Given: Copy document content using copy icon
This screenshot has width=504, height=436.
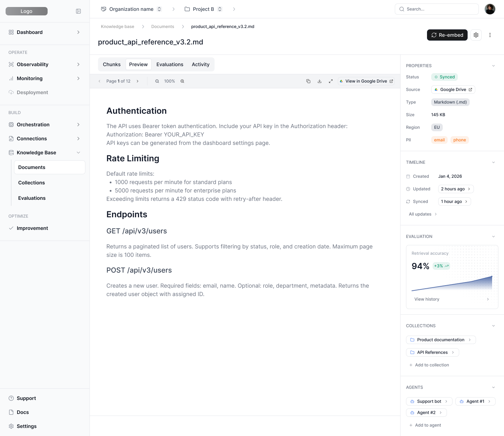Looking at the screenshot, I should [308, 81].
